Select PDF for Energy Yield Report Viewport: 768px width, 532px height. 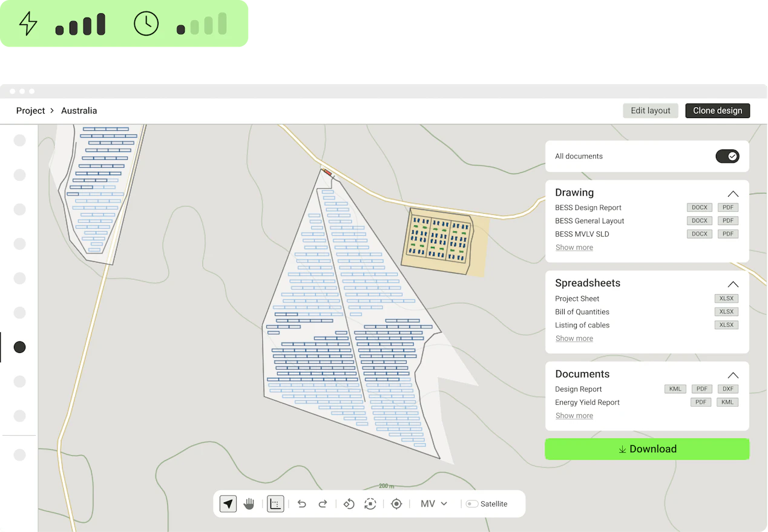coord(701,402)
